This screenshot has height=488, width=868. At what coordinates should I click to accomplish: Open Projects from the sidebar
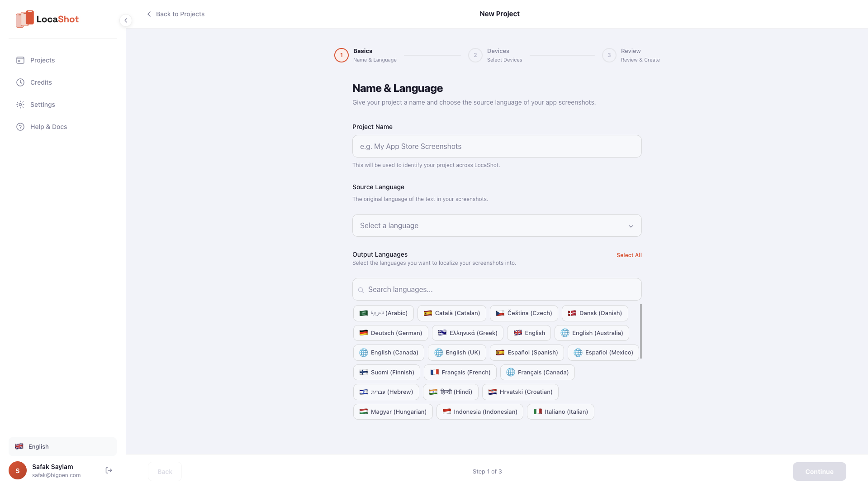(x=42, y=60)
